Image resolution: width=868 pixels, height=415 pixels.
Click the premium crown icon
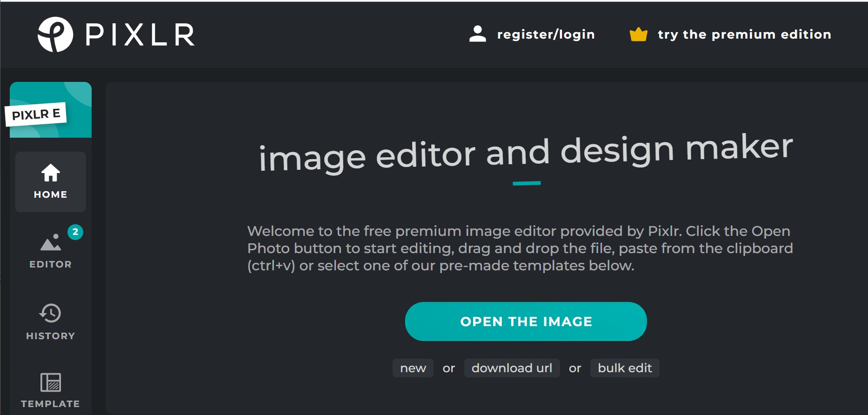638,34
